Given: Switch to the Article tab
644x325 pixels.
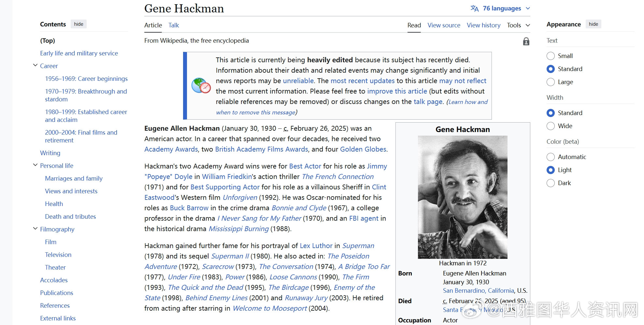Looking at the screenshot, I should point(153,25).
